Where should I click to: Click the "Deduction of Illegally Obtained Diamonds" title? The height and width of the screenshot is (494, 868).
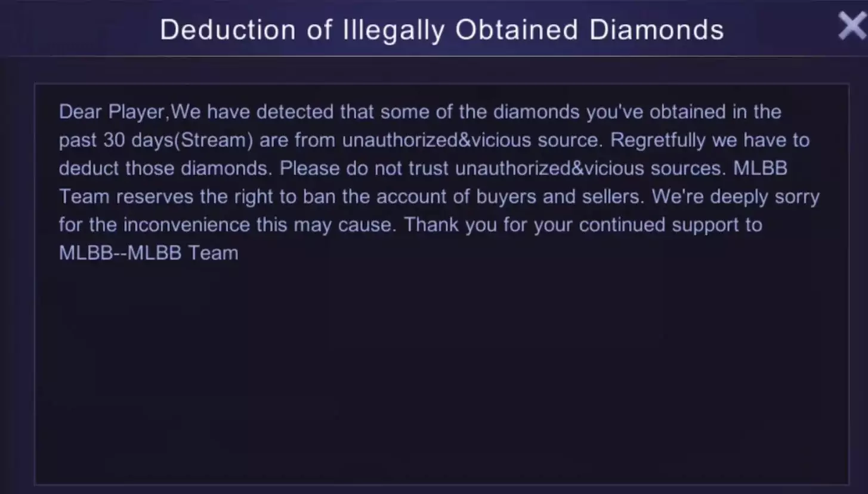[441, 30]
